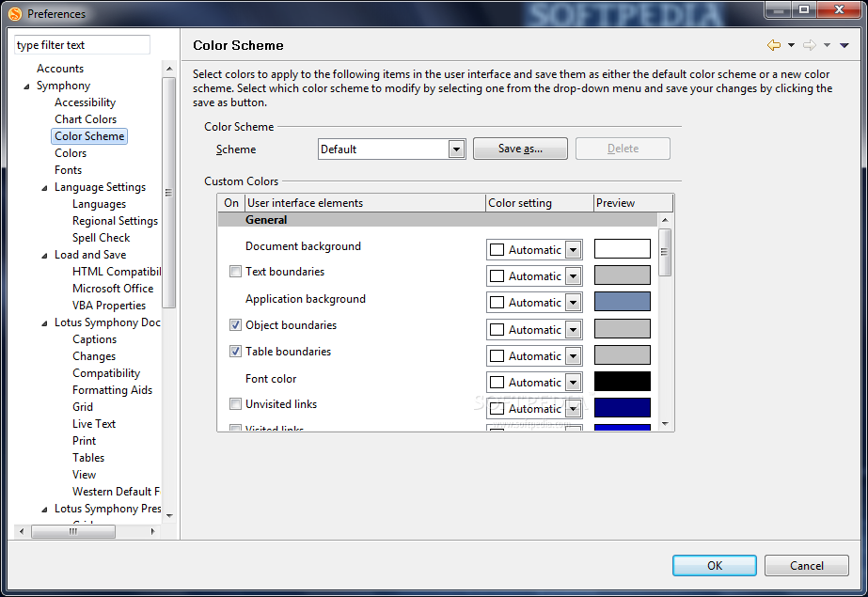Open the Colors preferences page

point(71,153)
